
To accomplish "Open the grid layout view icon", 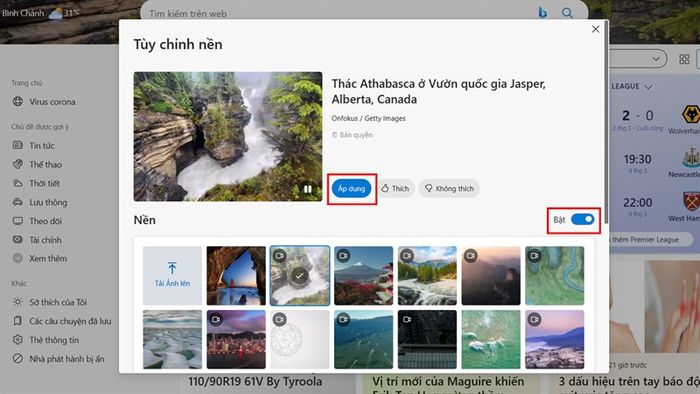I will coord(684,59).
